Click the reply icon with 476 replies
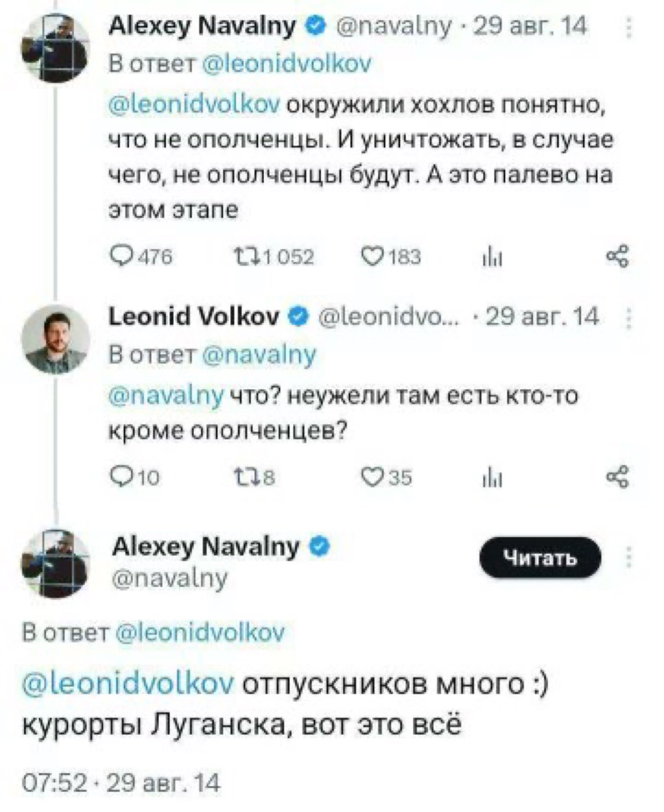 (118, 256)
